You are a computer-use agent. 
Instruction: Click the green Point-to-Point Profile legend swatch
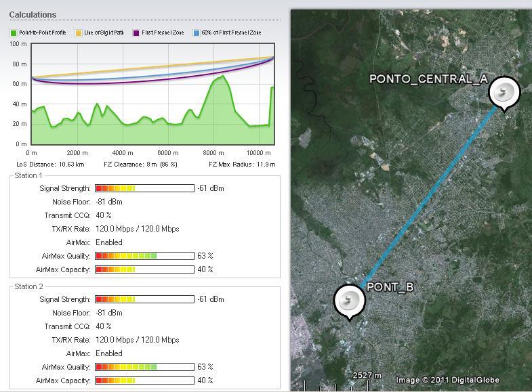pos(14,32)
